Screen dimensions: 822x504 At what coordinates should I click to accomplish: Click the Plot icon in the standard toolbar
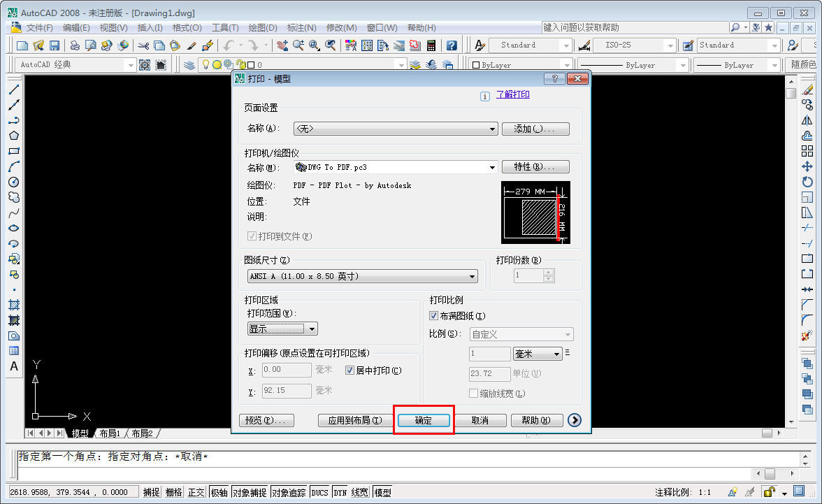point(74,45)
